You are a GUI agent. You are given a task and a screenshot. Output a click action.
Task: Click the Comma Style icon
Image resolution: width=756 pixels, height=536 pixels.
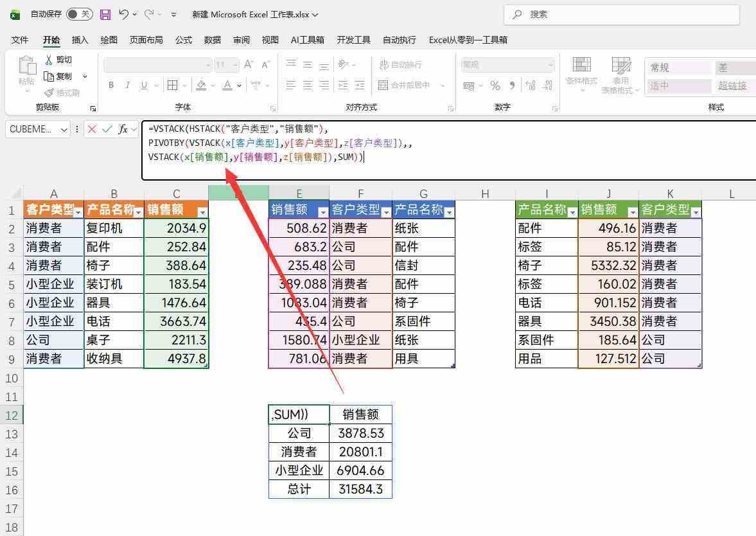tap(512, 85)
